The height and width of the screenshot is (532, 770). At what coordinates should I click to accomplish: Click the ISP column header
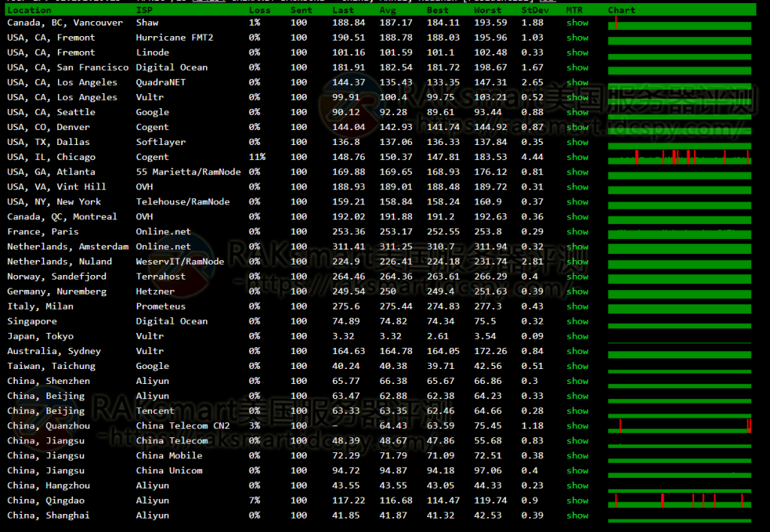(x=144, y=10)
